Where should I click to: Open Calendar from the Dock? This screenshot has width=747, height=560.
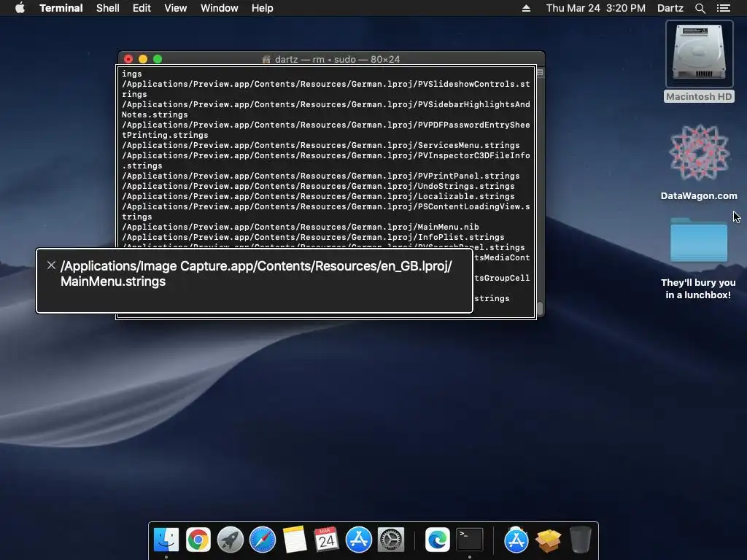click(x=326, y=540)
